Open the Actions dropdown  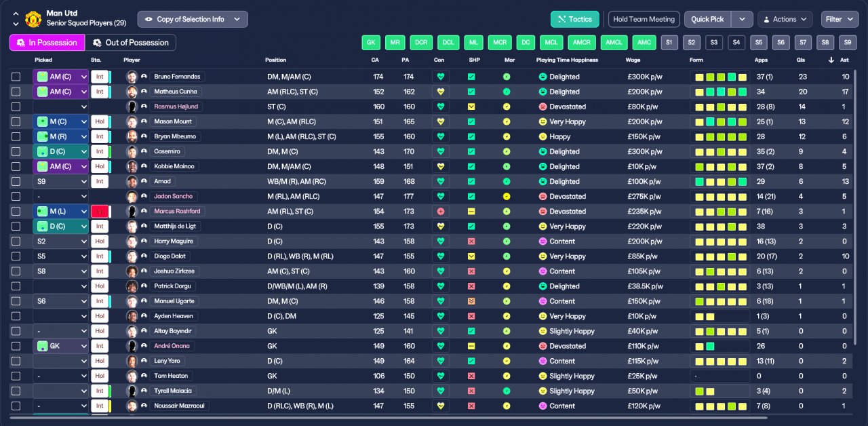[785, 19]
